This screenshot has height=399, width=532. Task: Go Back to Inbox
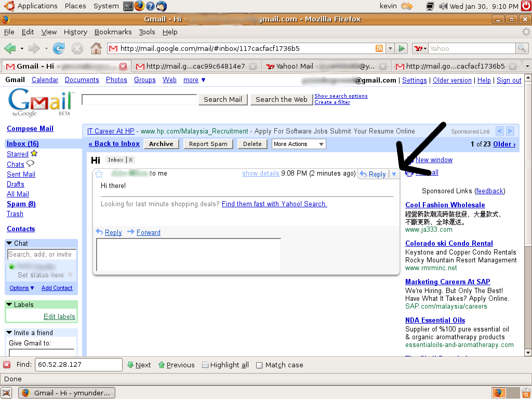tap(114, 144)
